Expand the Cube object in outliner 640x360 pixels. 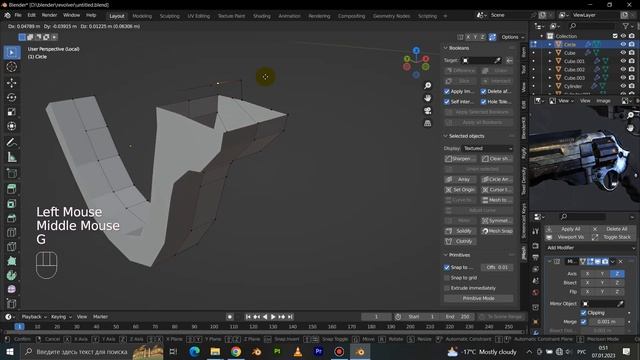tap(550, 53)
